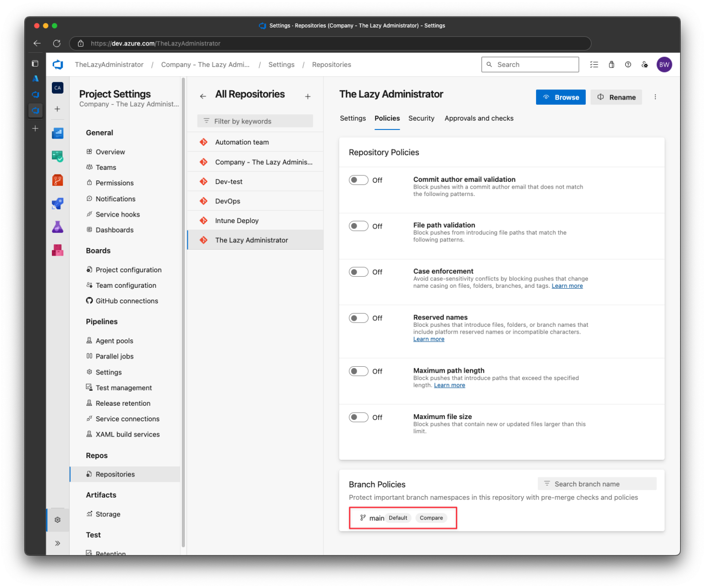Image resolution: width=705 pixels, height=588 pixels.
Task: Open Agent pools under Pipelines
Action: [x=125, y=341]
